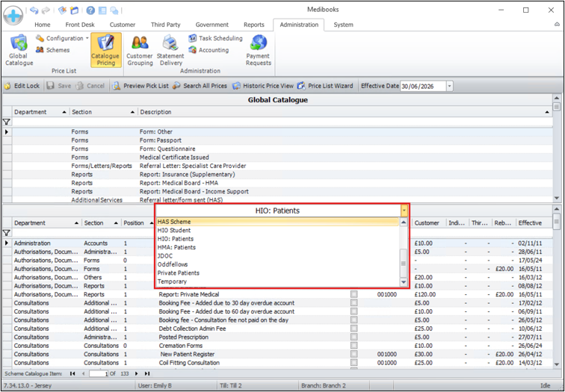Toggle checkbox for Debt Collection Admin Fee
Screen dimensions: 565x392
pyautogui.click(x=354, y=329)
